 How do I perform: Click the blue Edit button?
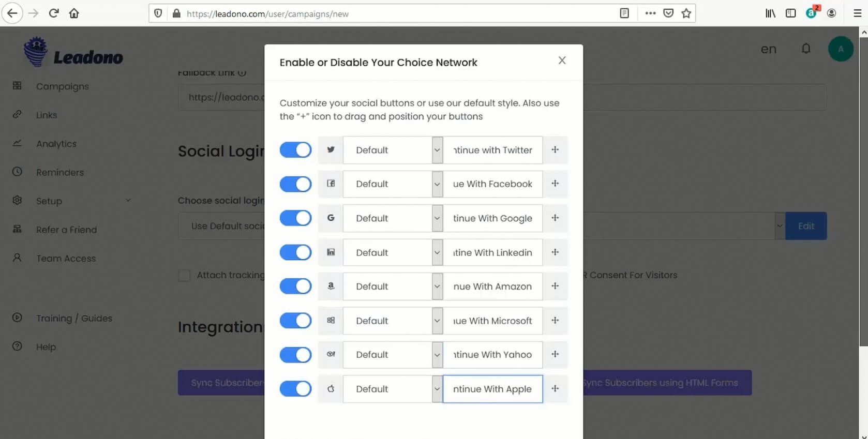click(806, 226)
